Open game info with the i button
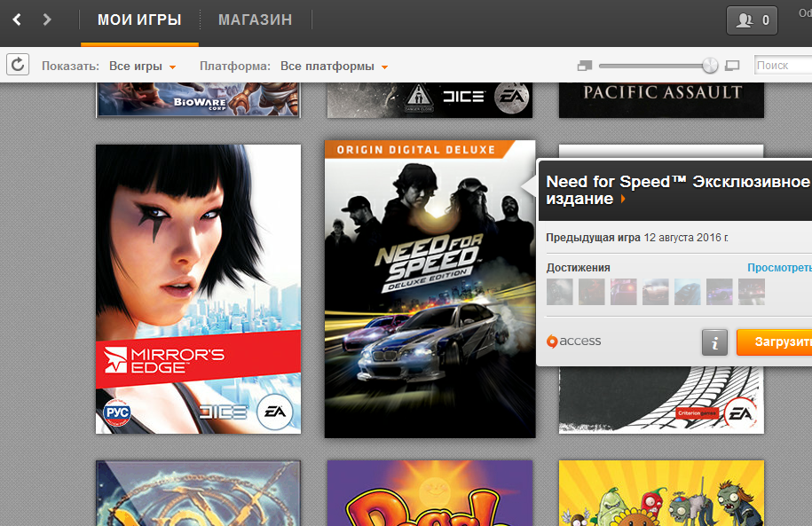The width and height of the screenshot is (812, 526). 714,342
